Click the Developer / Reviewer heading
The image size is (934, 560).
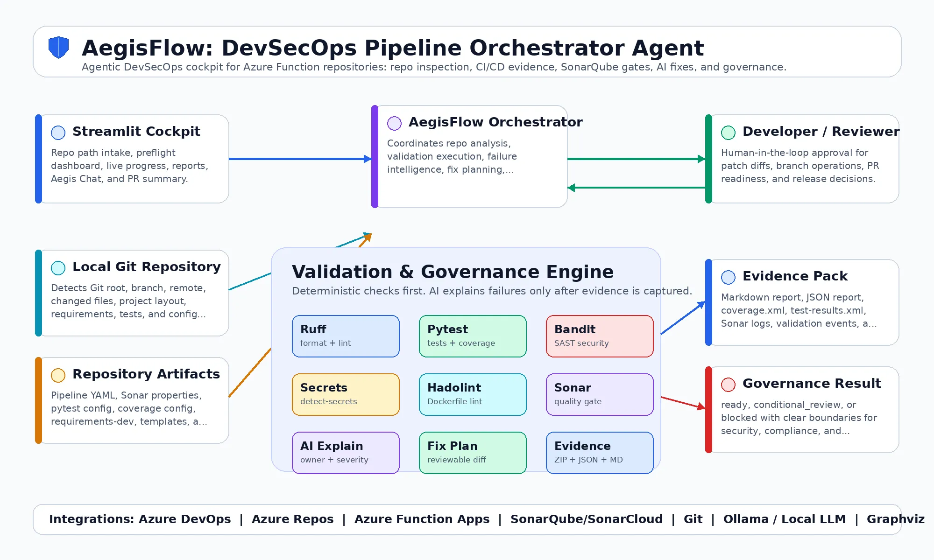point(821,132)
